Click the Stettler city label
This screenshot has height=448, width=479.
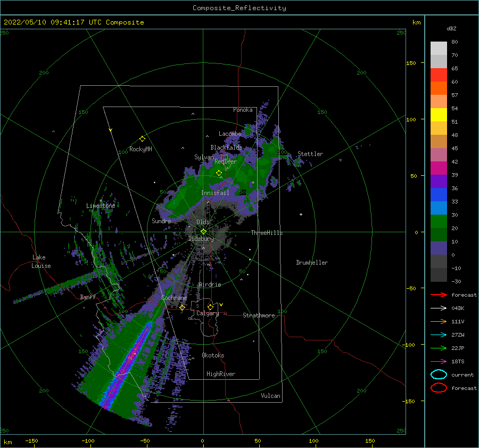310,154
